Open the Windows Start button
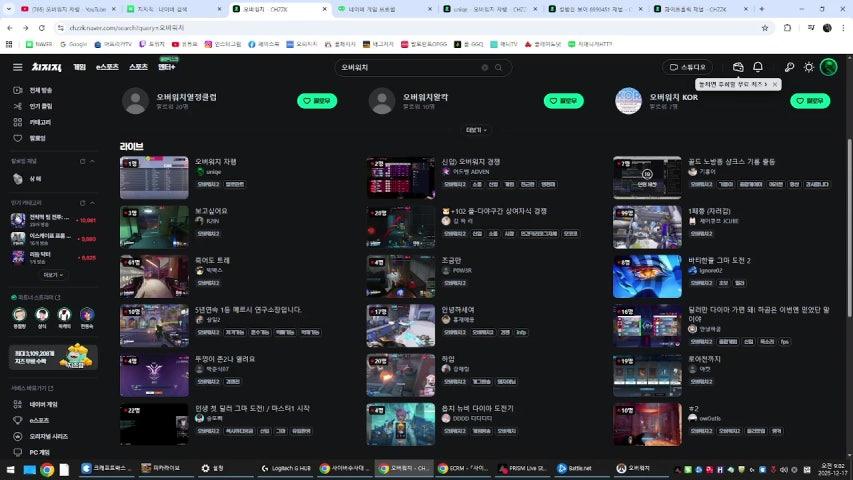 10,469
